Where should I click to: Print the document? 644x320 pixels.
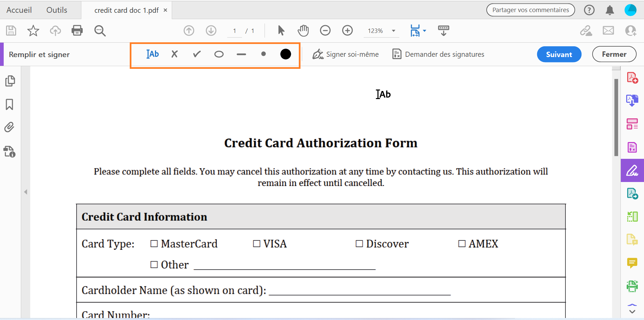click(x=77, y=31)
